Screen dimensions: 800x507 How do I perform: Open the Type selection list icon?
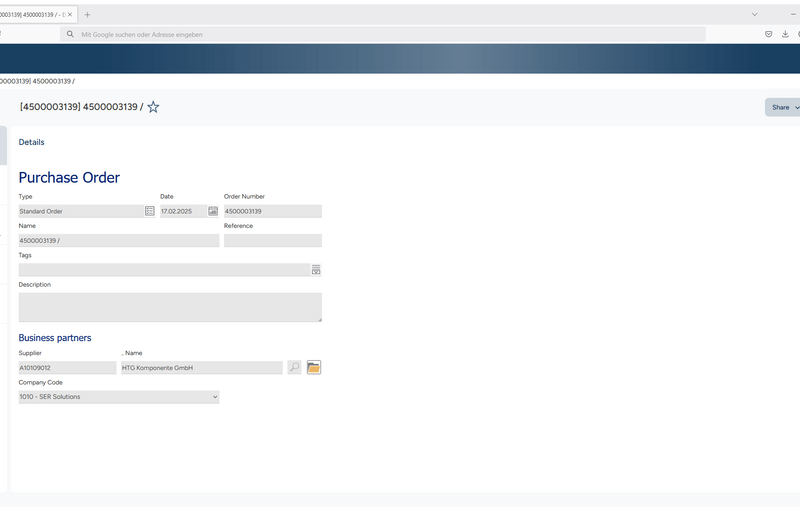150,211
